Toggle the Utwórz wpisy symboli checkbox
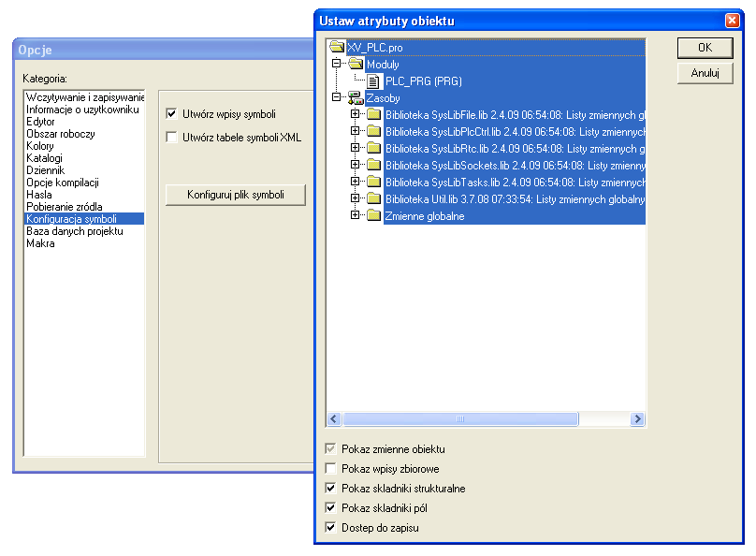 pyautogui.click(x=171, y=114)
